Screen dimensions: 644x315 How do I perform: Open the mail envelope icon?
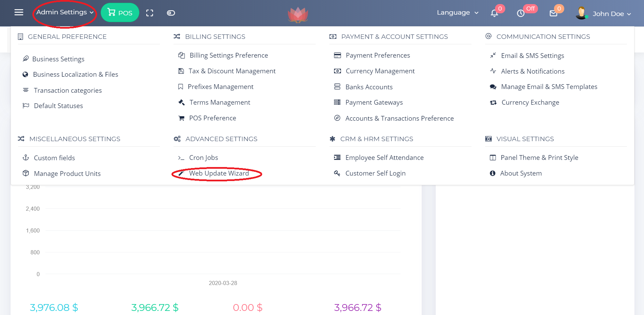(553, 13)
